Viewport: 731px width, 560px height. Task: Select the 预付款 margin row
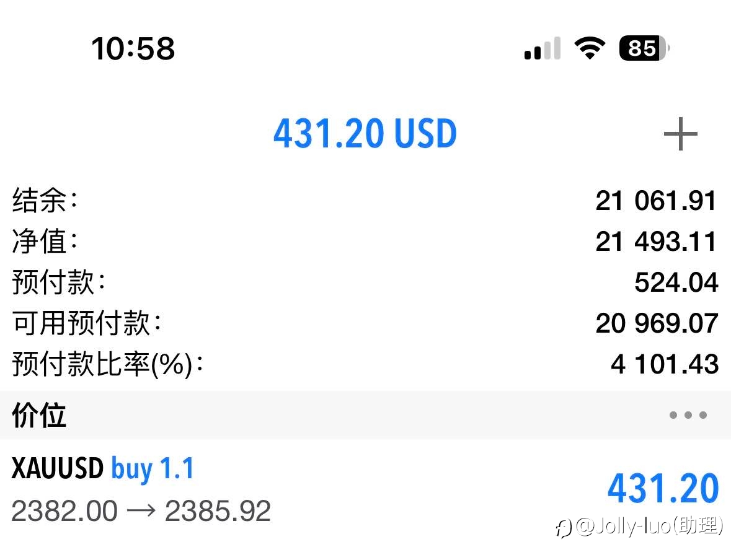[x=366, y=282]
